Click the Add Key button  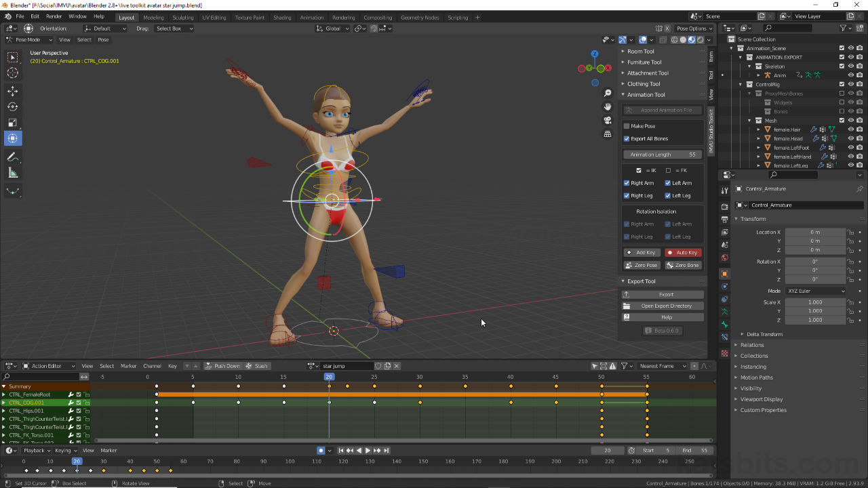coord(642,252)
